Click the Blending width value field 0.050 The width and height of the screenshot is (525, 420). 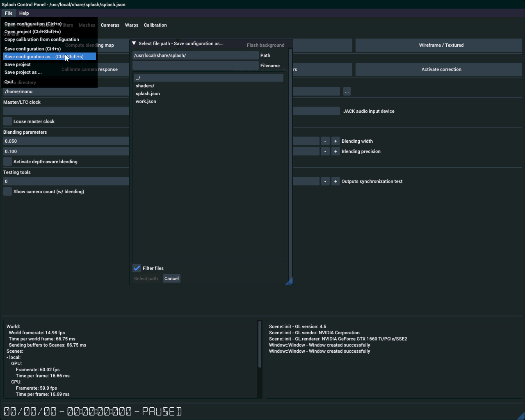[161, 141]
